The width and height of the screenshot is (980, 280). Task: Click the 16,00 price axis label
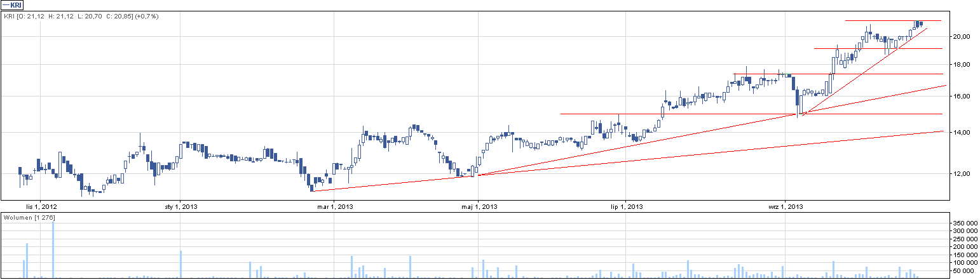[x=961, y=97]
